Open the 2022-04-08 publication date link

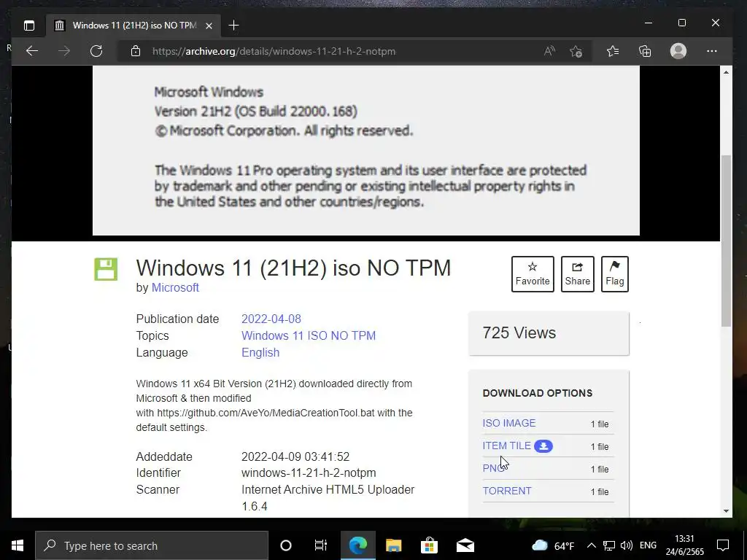(x=271, y=319)
